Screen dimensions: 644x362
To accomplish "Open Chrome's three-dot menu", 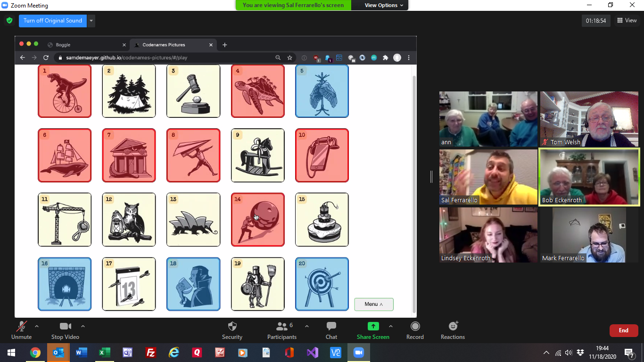I will 409,58.
